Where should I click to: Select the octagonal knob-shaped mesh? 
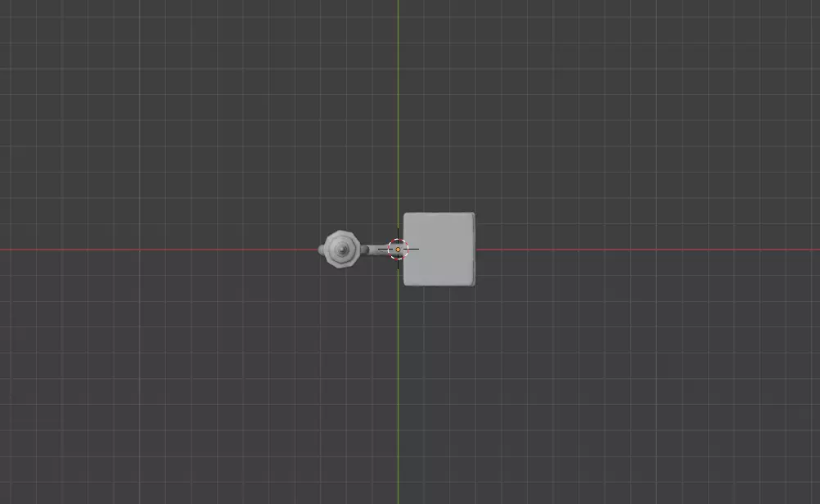point(341,250)
